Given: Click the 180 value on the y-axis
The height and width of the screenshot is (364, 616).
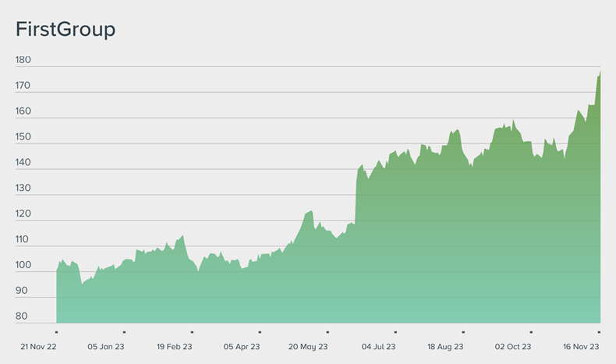Looking at the screenshot, I should [23, 60].
